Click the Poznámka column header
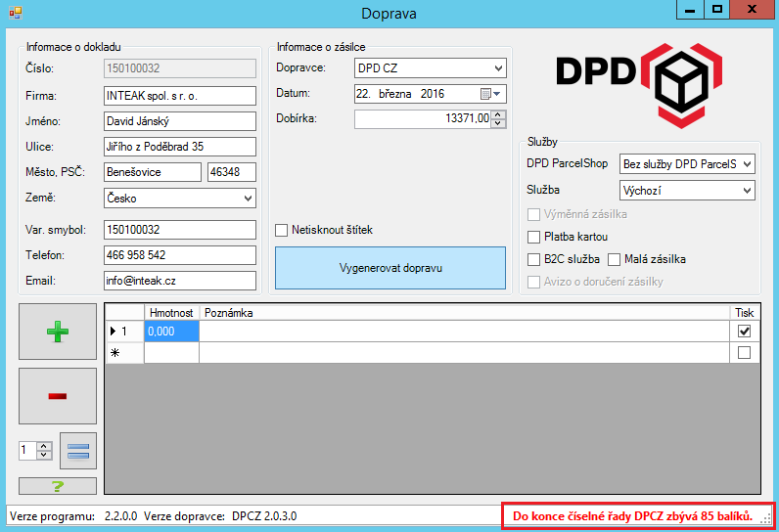Screen dimensions: 779x532 464,313
